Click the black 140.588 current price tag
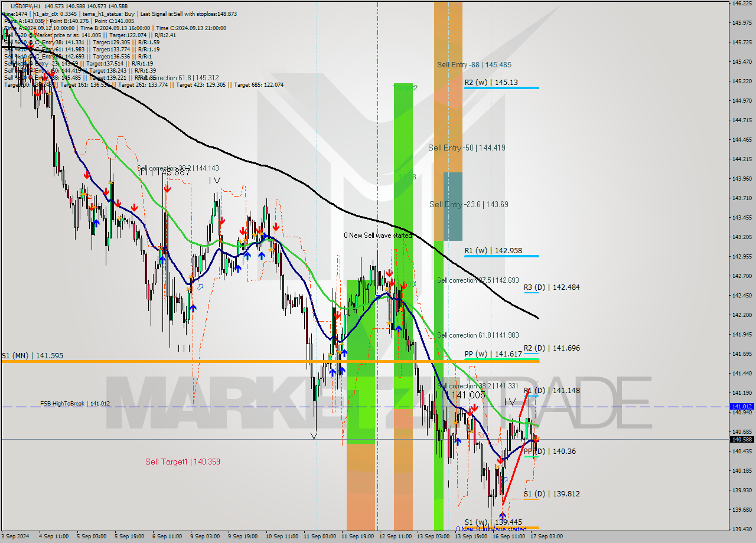 coord(741,439)
